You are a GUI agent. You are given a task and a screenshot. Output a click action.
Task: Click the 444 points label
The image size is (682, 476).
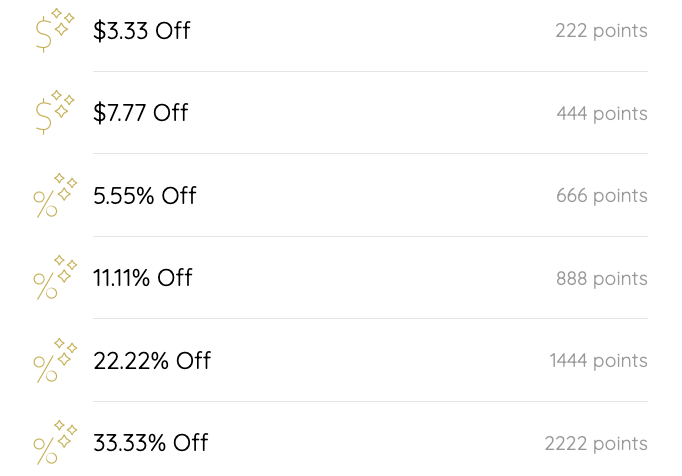click(x=602, y=114)
